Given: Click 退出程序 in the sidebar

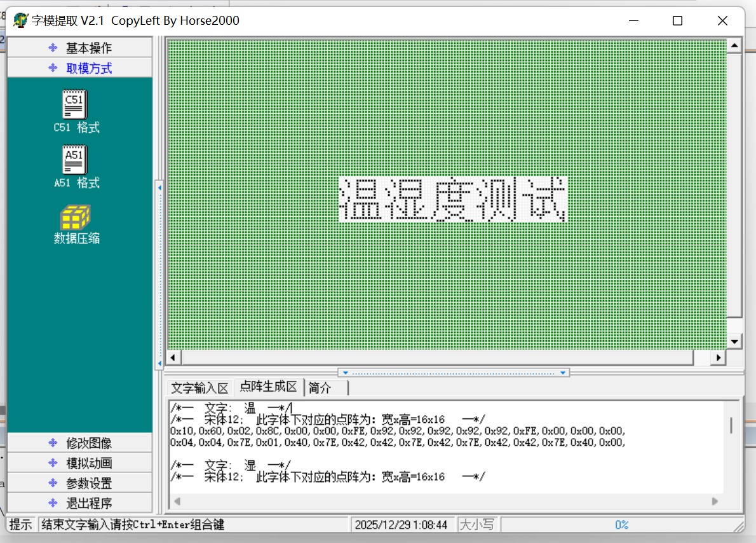Looking at the screenshot, I should (80, 504).
